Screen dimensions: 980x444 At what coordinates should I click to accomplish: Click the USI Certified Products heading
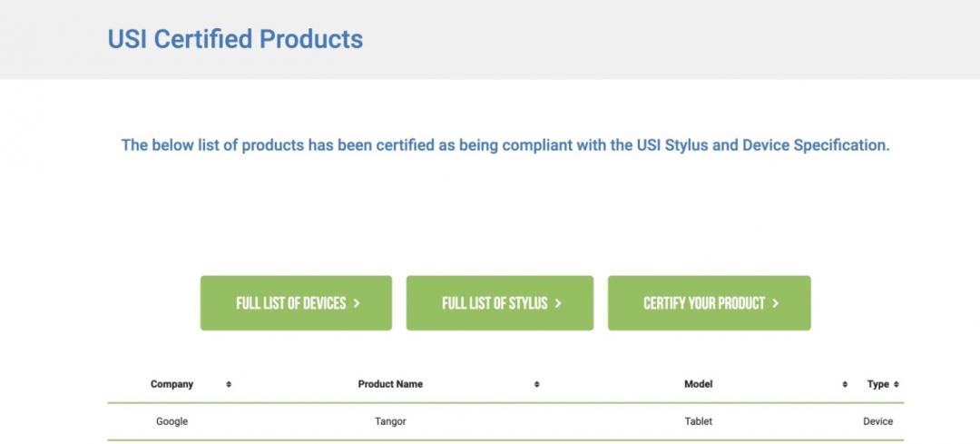tap(235, 39)
